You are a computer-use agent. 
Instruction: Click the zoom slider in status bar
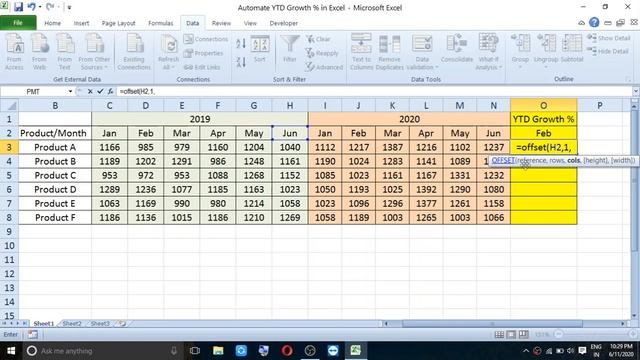pos(596,334)
